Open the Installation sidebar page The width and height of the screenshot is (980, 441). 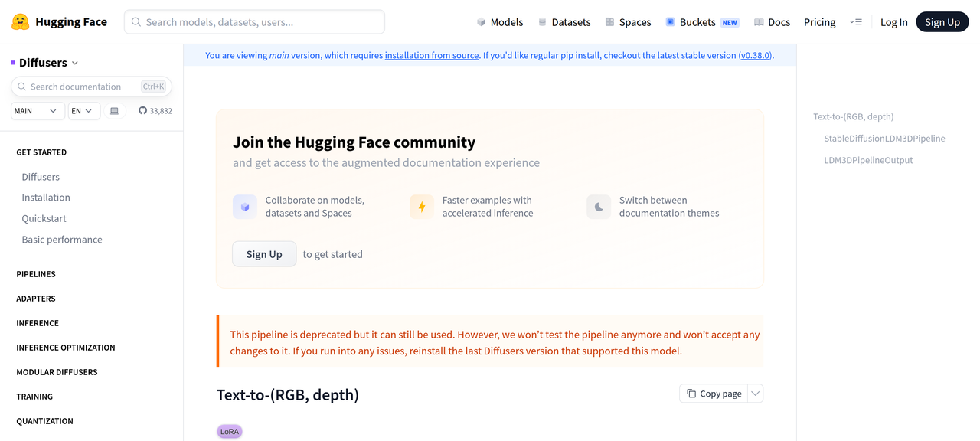pos(46,198)
